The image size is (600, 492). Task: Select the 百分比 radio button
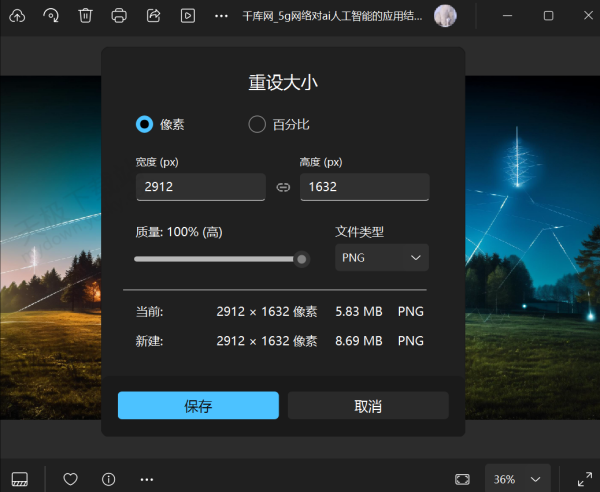coord(257,124)
